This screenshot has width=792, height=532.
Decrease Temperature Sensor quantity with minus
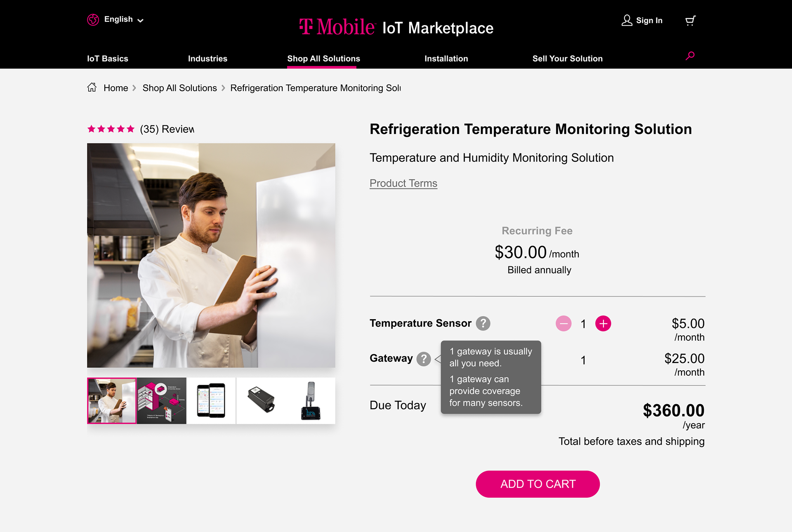click(563, 324)
